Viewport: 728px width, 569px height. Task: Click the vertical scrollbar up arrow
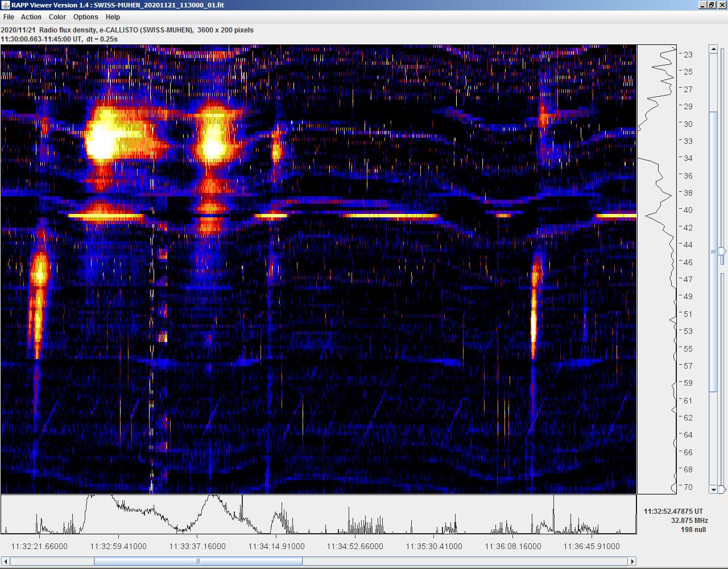714,50
